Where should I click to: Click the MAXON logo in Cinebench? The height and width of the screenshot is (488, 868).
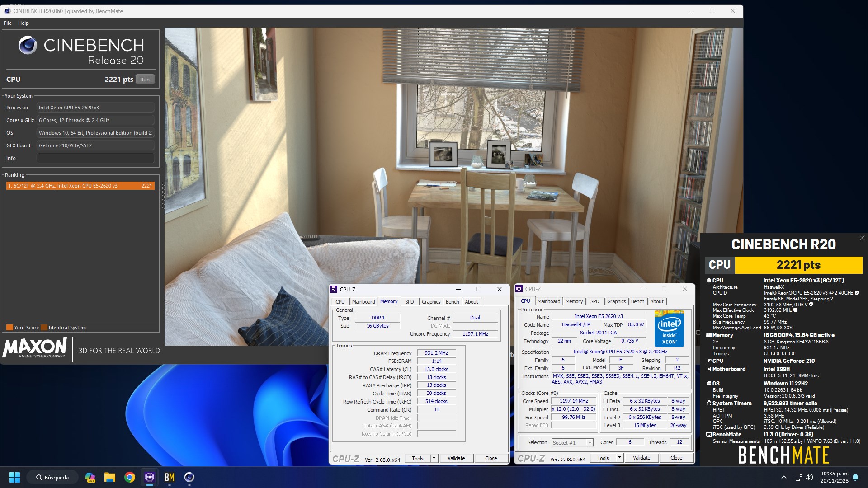(34, 348)
